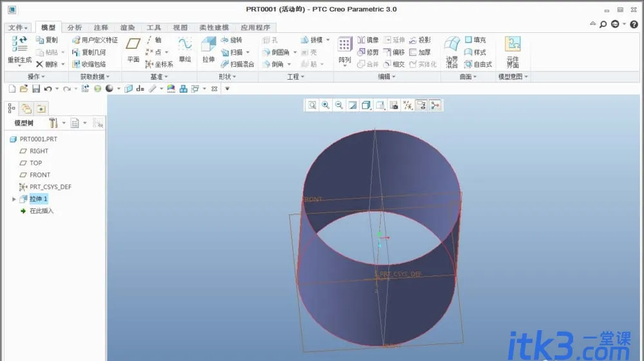Open the 基准 group dropdown

point(159,77)
